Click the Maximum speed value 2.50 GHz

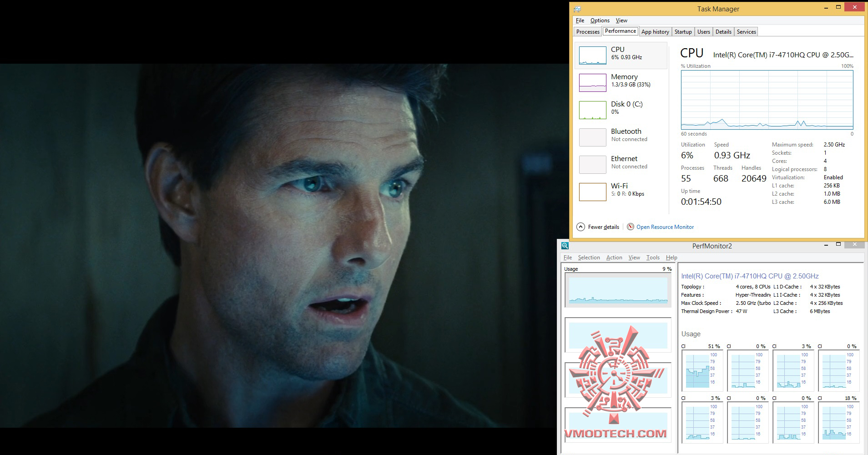[x=834, y=145]
